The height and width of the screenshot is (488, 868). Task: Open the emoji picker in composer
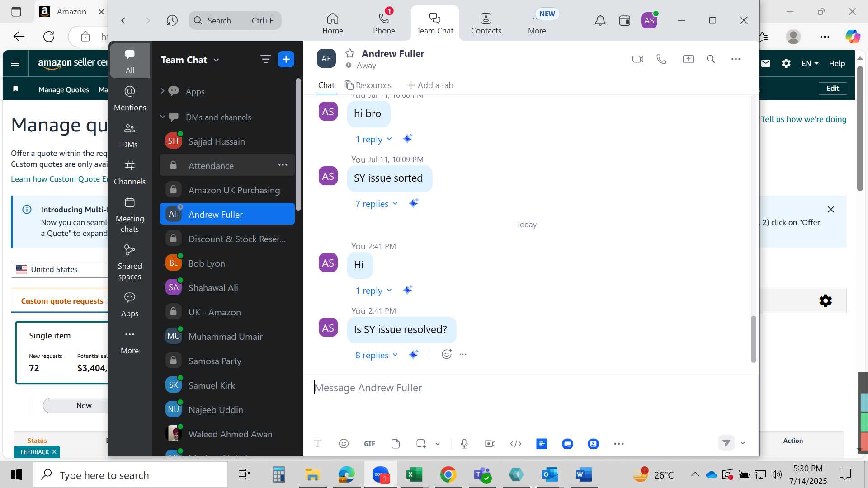click(344, 444)
